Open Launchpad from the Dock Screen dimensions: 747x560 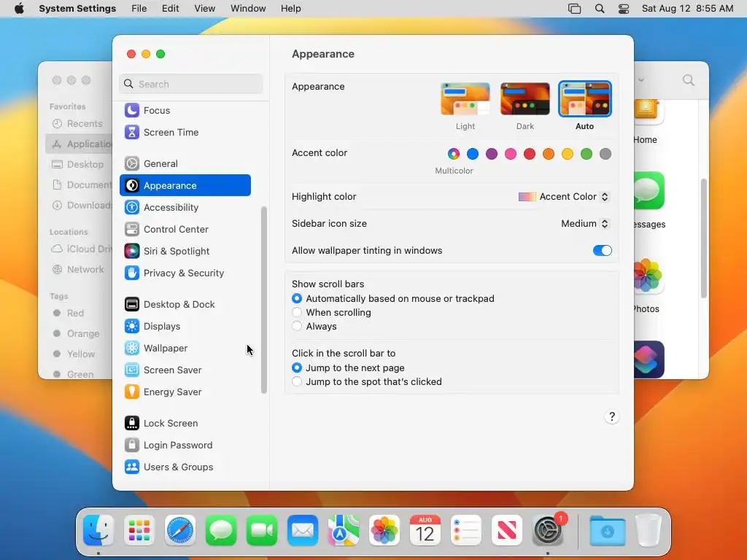point(139,531)
